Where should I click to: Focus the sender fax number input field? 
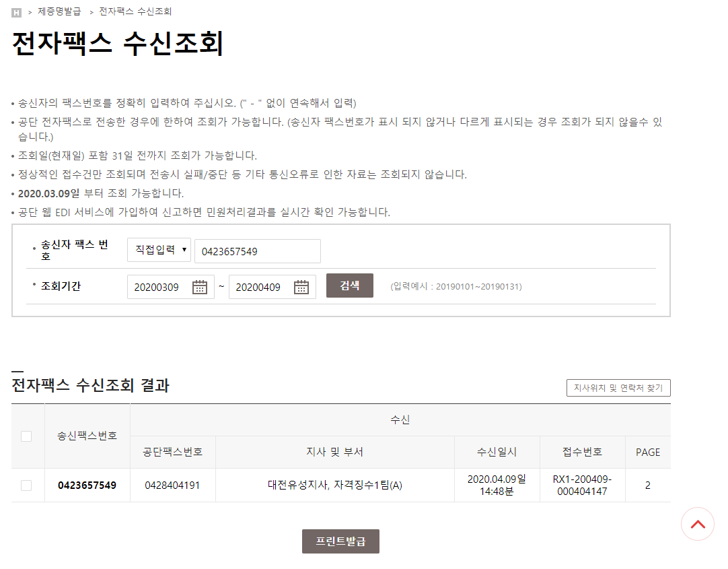(x=257, y=251)
